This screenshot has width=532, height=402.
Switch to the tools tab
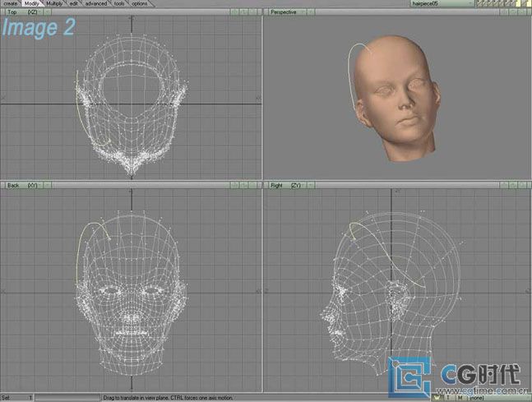tap(119, 3)
